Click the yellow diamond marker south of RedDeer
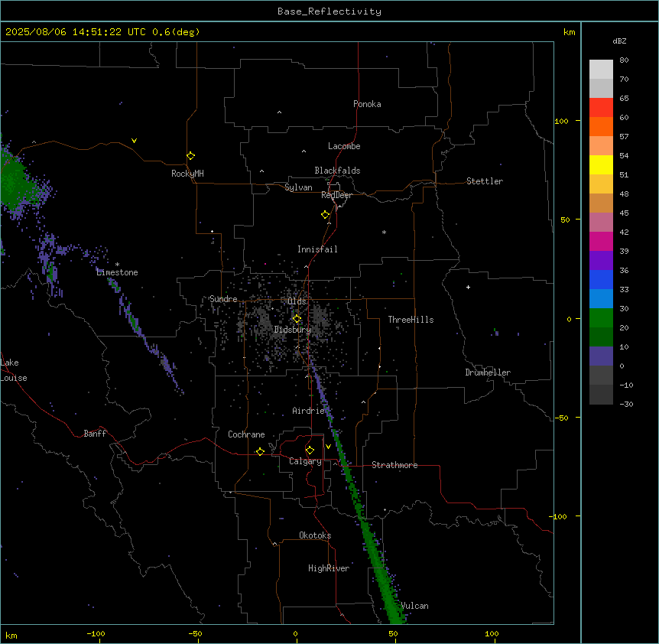659x644 pixels. pos(326,215)
